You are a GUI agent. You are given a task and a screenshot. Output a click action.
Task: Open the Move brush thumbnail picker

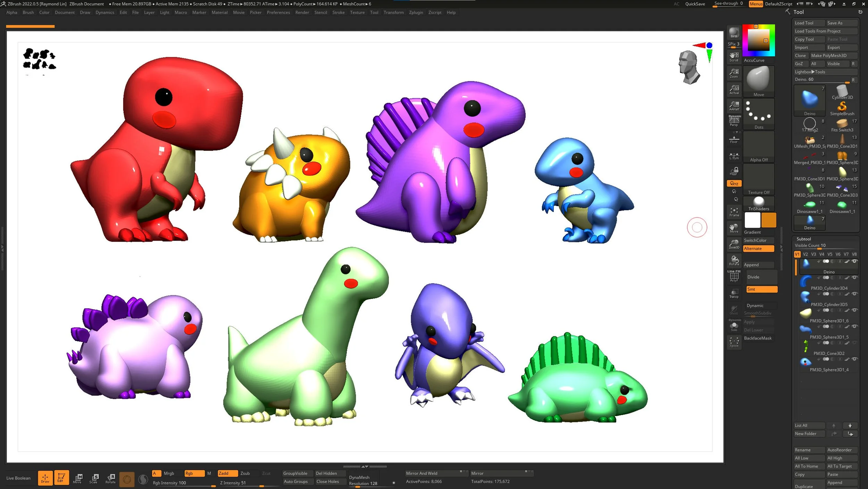pos(758,81)
